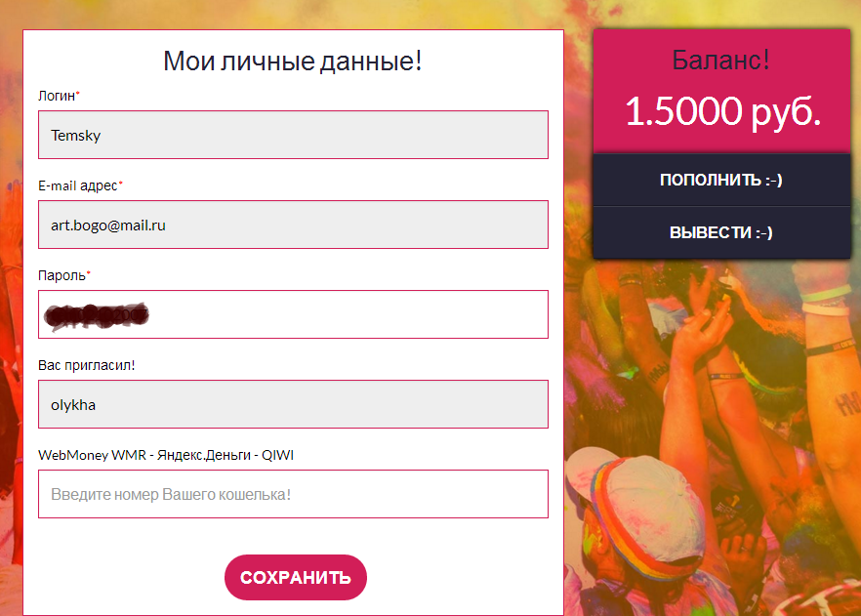The height and width of the screenshot is (616, 861).
Task: Click the Логин input field containing Temsky
Action: pyautogui.click(x=293, y=135)
